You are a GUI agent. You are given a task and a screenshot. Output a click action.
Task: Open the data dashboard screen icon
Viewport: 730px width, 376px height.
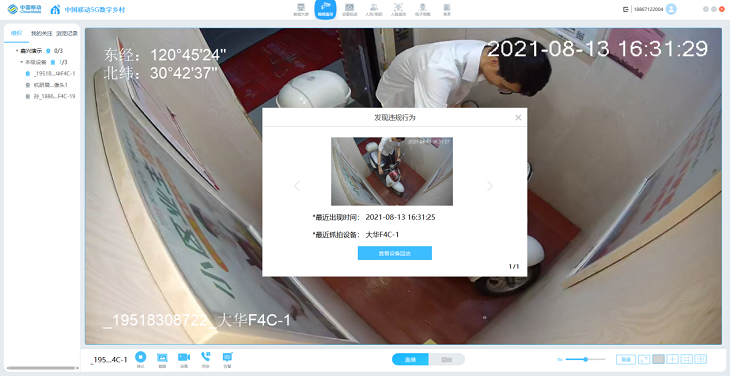301,9
